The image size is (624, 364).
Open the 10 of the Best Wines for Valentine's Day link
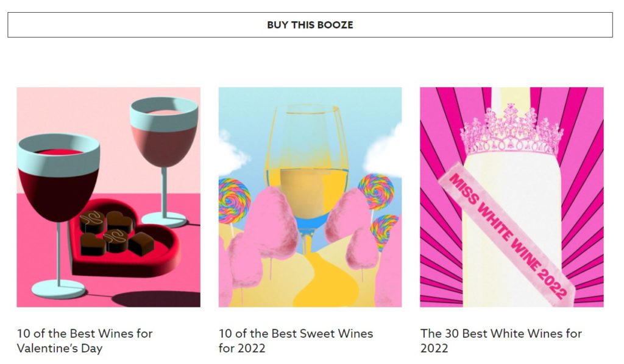coord(85,340)
